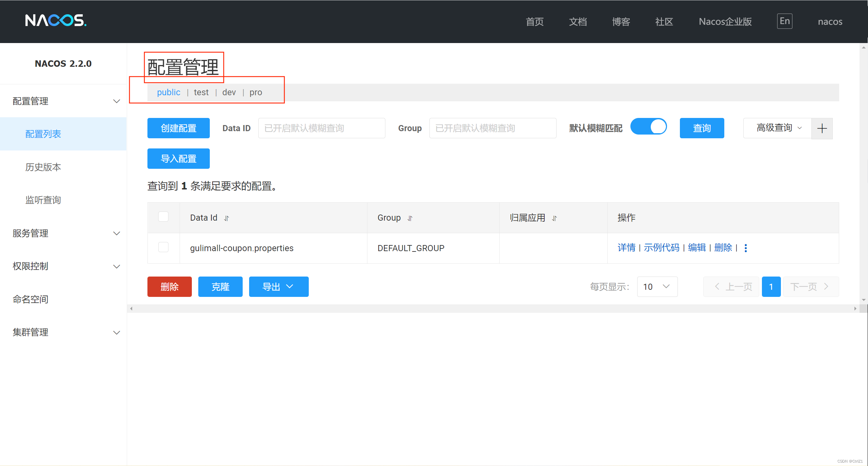The image size is (868, 466).
Task: Switch to the dev namespace tab
Action: [x=229, y=92]
